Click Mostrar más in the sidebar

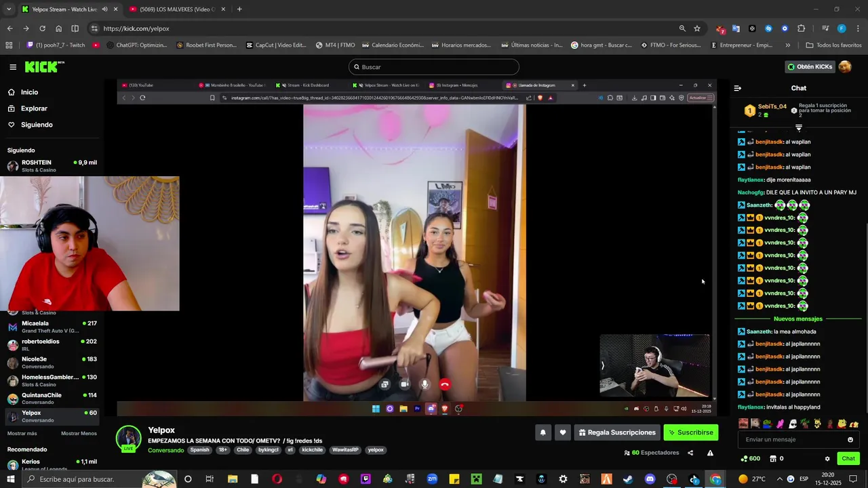pyautogui.click(x=22, y=434)
